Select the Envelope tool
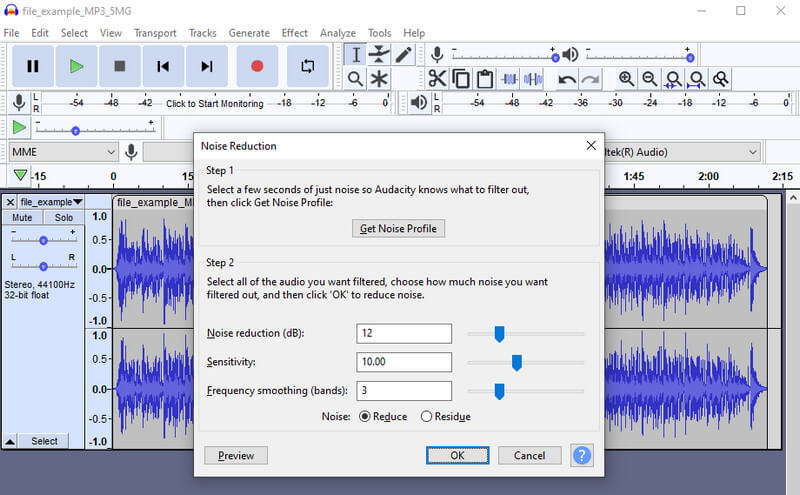Image resolution: width=800 pixels, height=495 pixels. 379,55
